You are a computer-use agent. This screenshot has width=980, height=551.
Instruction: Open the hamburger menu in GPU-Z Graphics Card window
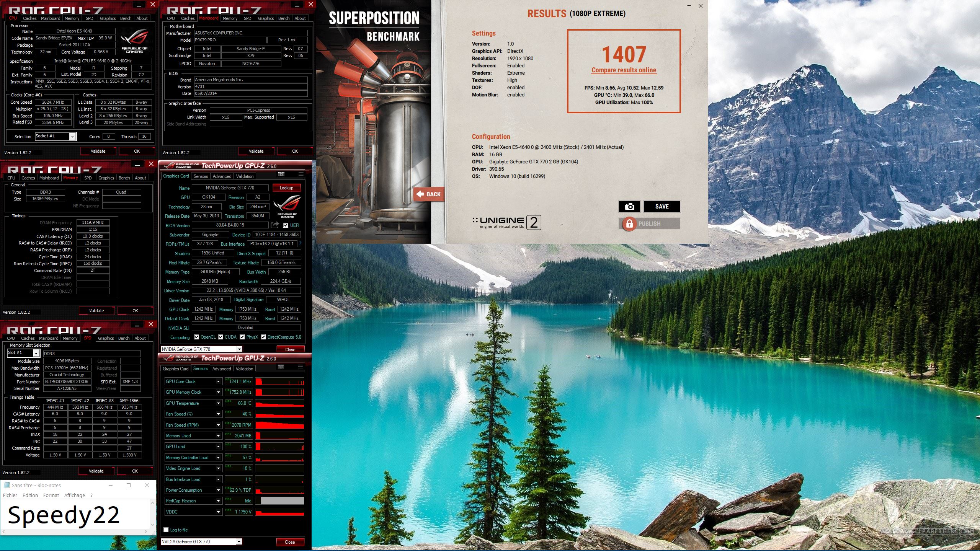301,174
